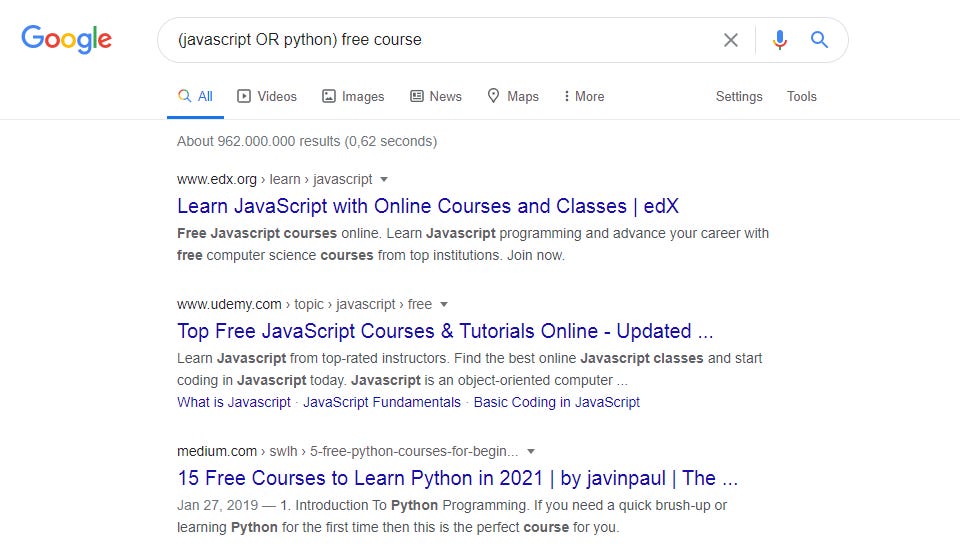Submit search with the magnifier icon
The height and width of the screenshot is (559, 960).
pyautogui.click(x=819, y=40)
